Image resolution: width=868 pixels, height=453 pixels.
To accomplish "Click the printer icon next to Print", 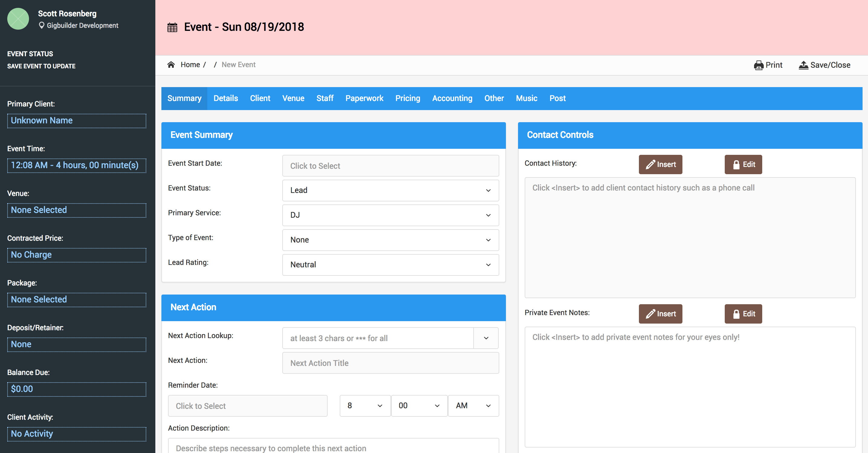I will pyautogui.click(x=758, y=65).
